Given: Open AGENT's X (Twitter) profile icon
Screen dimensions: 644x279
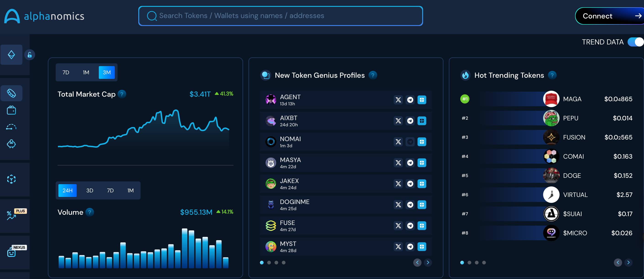Looking at the screenshot, I should (x=398, y=100).
